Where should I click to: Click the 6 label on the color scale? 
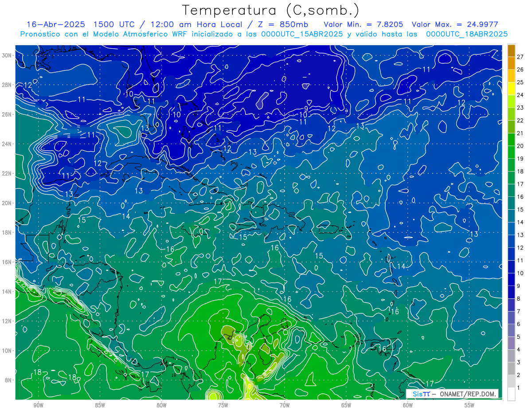[x=518, y=324]
